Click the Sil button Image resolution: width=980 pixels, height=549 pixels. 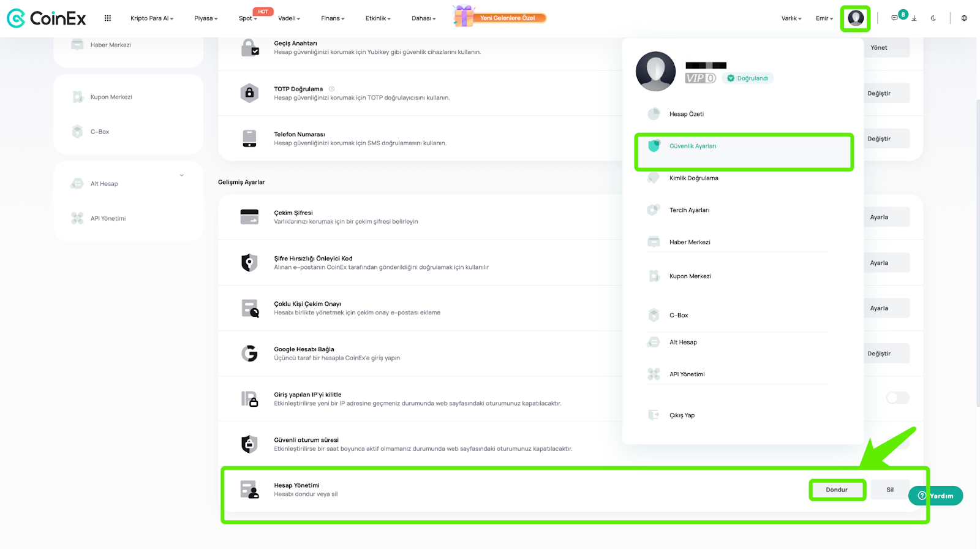890,490
